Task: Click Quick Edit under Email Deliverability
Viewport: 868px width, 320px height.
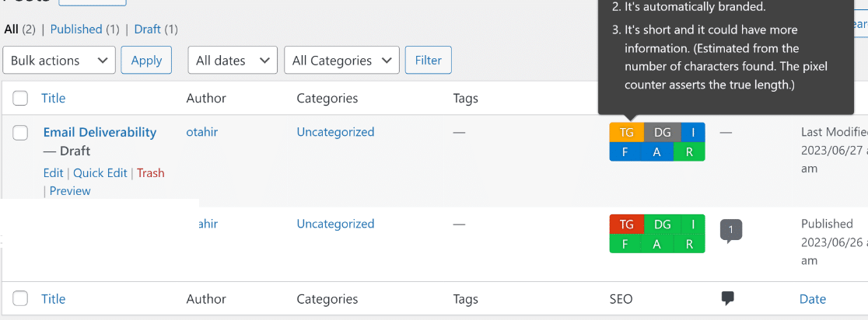Action: [100, 173]
